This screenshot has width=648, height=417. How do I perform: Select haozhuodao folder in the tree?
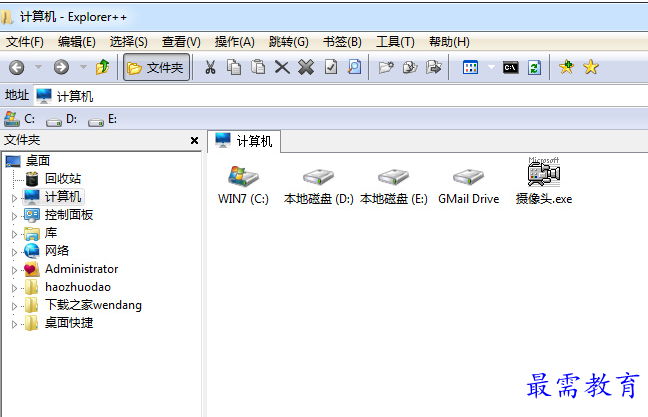tap(68, 287)
